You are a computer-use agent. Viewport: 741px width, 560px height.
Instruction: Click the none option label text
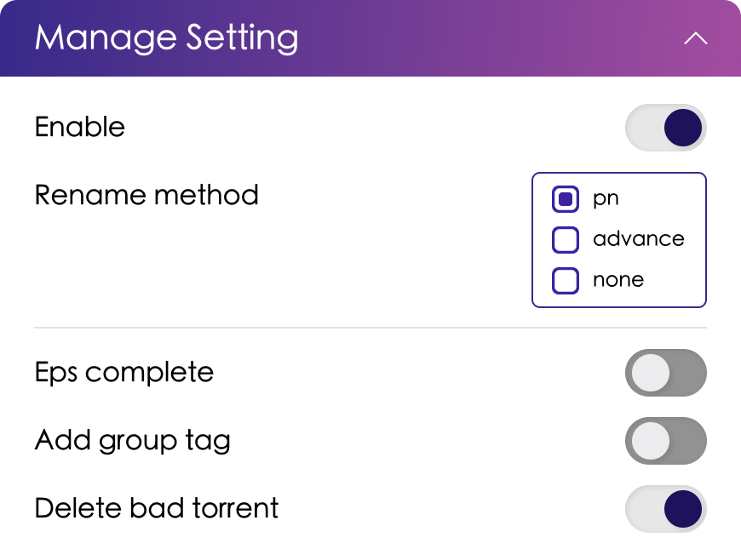tap(618, 280)
